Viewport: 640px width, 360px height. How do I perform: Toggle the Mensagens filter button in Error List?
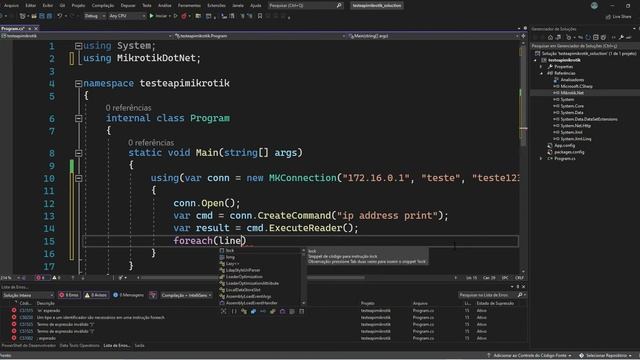tap(129, 295)
